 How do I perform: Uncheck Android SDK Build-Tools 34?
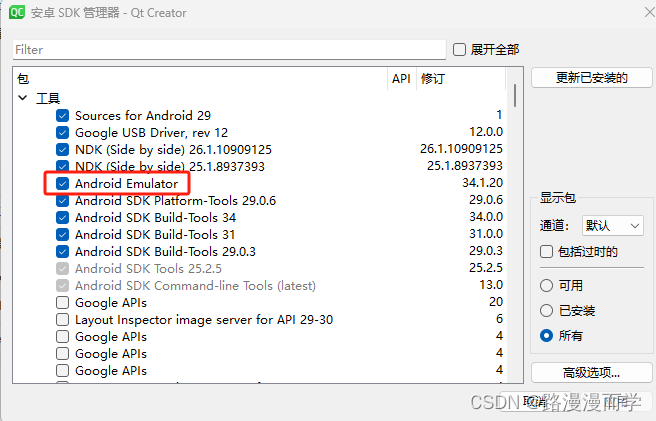62,218
